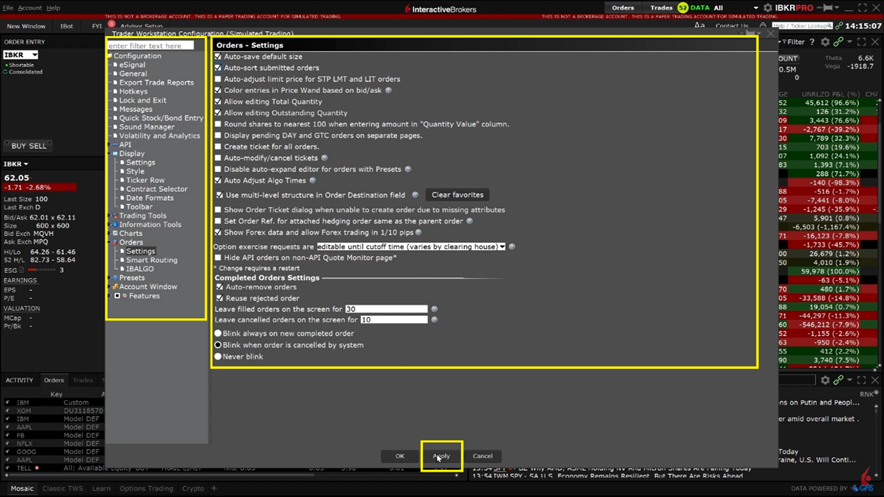Select Smart Routing under Orders in the tree

[x=151, y=260]
